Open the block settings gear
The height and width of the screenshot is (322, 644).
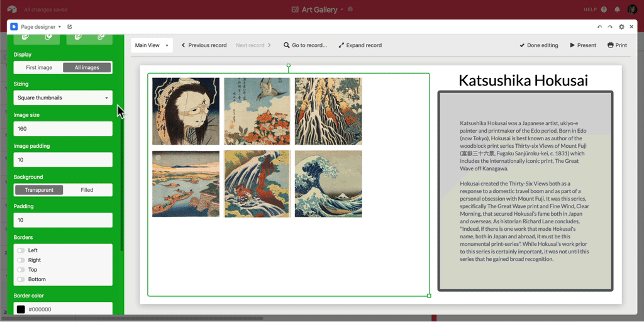tap(621, 26)
